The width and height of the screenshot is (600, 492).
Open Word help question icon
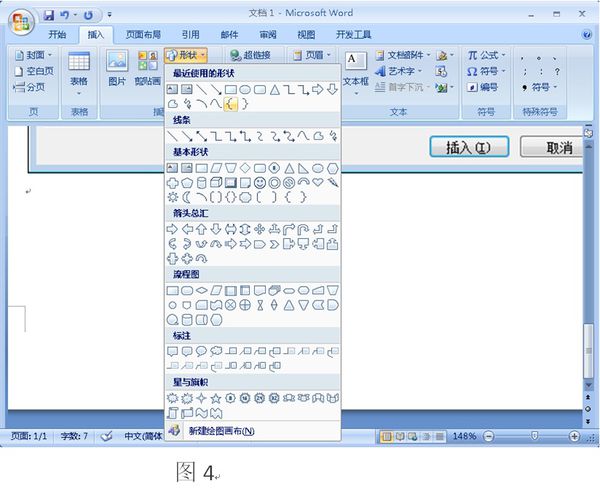pyautogui.click(x=586, y=35)
